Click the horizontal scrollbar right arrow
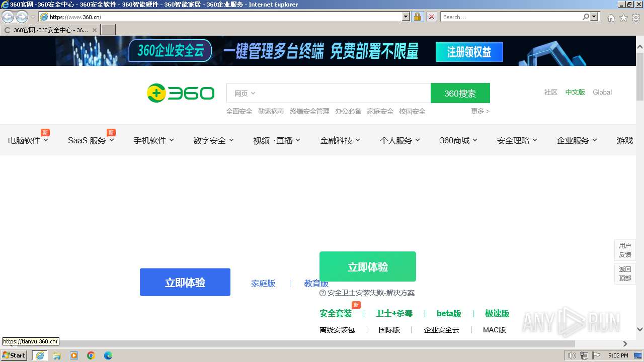This screenshot has width=644, height=362. tap(625, 344)
